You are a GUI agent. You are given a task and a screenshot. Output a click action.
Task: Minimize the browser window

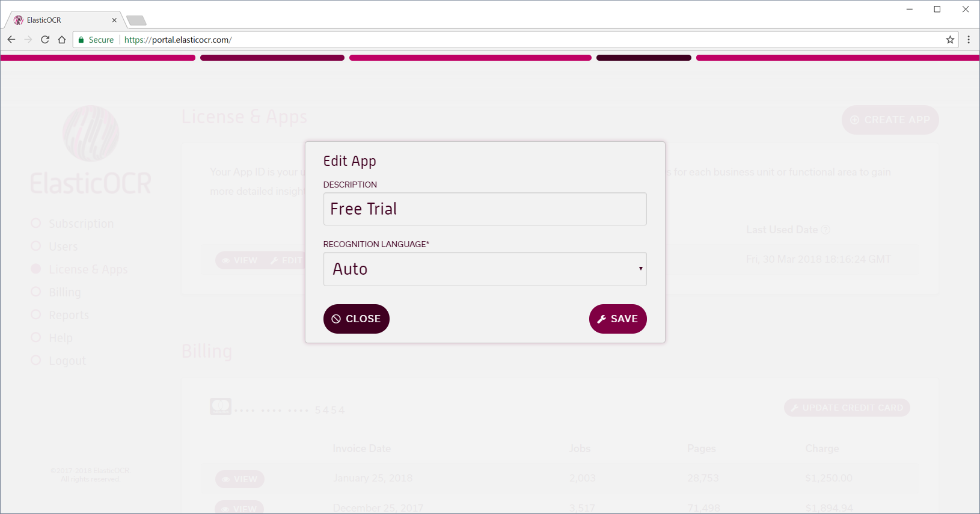tap(910, 9)
